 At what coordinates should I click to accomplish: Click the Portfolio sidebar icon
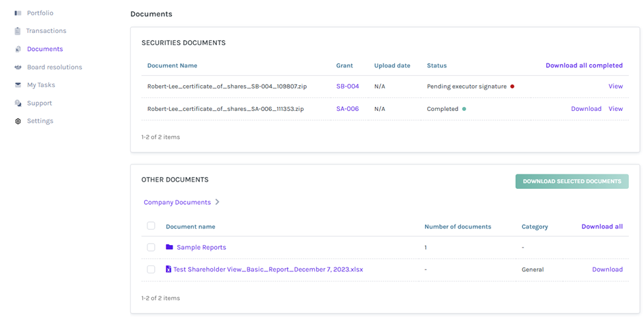(x=18, y=13)
